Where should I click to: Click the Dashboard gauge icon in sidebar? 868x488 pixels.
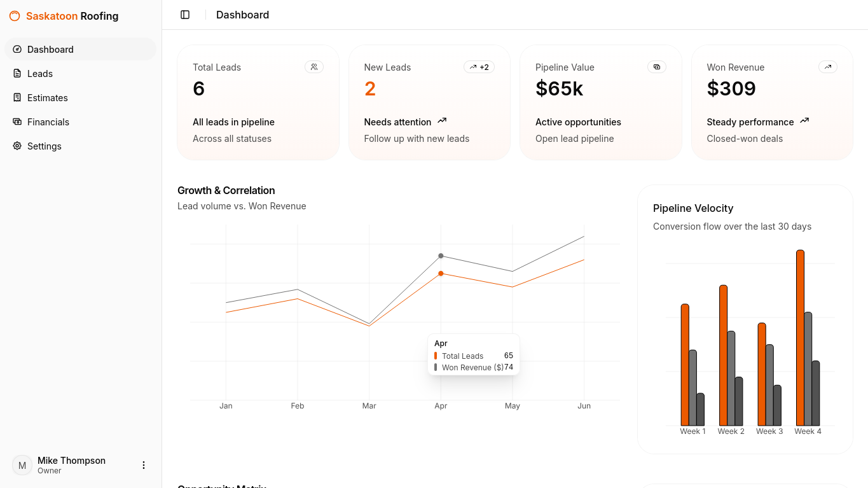17,49
